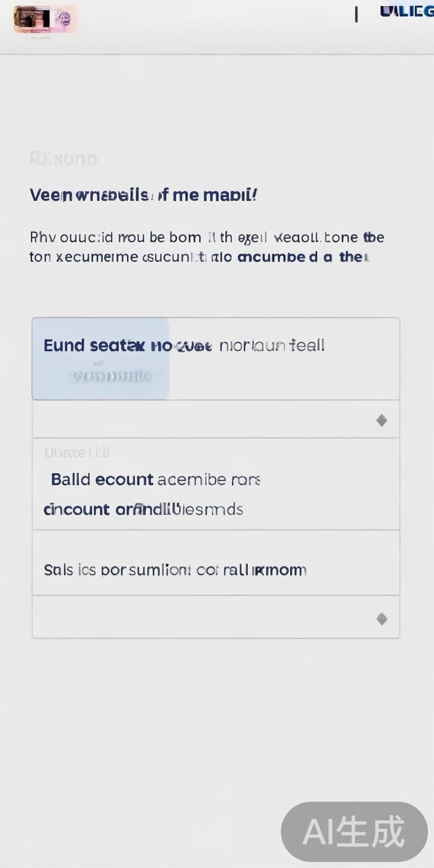Select the blue highlighted Eund seatax block
434x868 pixels.
click(100, 359)
